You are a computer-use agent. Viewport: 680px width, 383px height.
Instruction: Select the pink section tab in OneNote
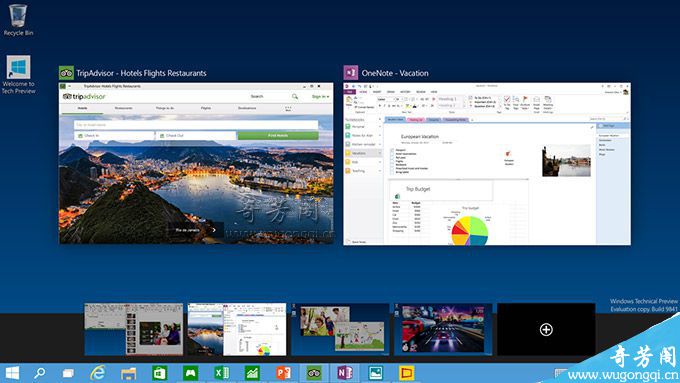tap(415, 120)
